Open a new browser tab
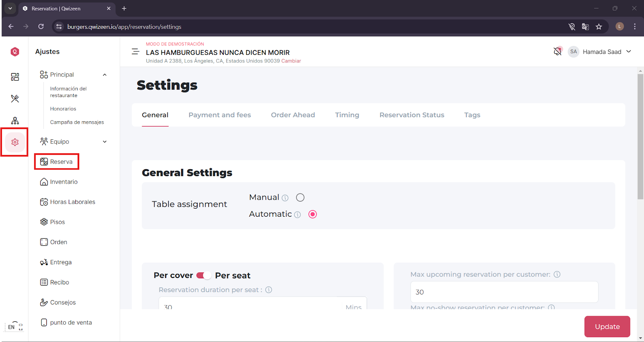Screen dimensions: 644x342 point(124,8)
